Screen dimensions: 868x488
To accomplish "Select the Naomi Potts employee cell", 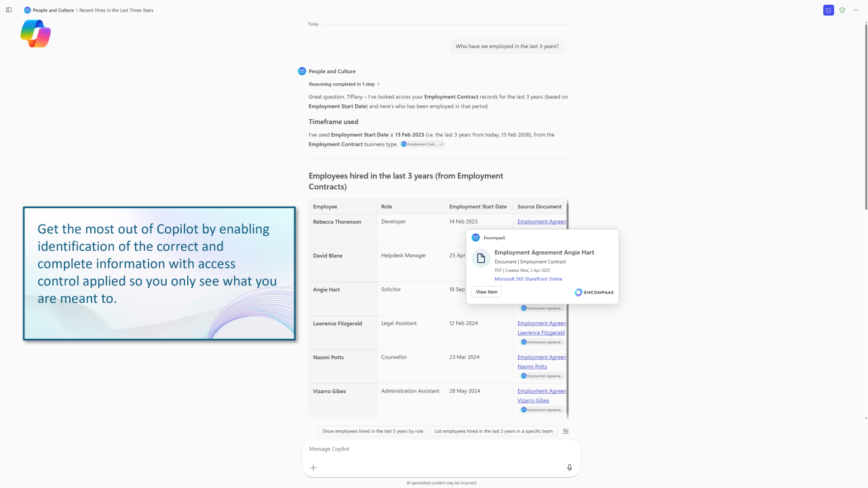I will coord(343,367).
